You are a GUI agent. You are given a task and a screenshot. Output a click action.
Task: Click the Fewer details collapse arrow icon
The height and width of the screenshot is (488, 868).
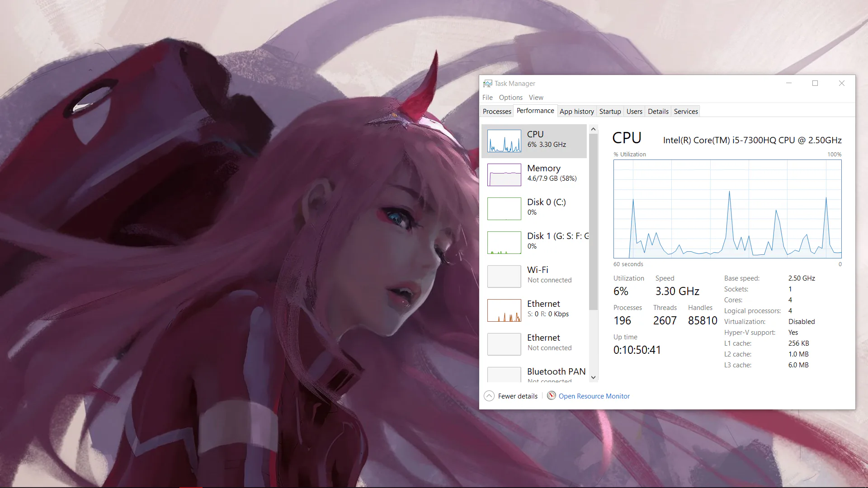489,396
